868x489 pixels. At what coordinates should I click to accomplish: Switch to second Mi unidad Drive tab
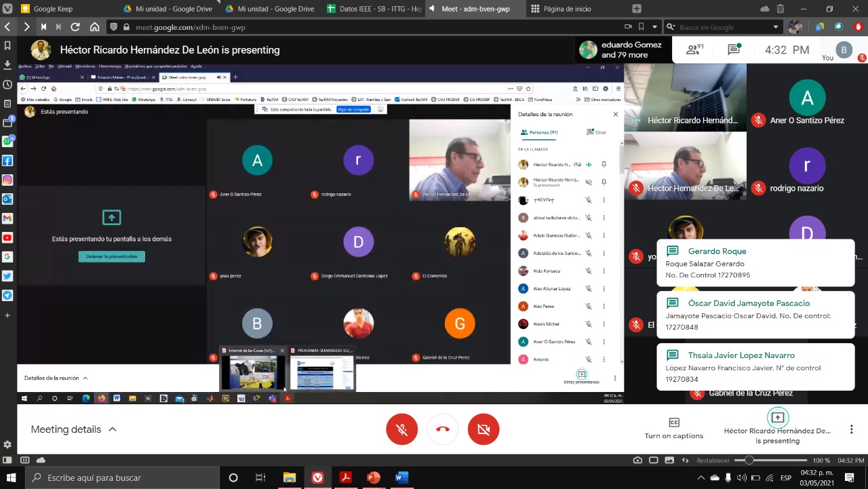[x=269, y=9]
